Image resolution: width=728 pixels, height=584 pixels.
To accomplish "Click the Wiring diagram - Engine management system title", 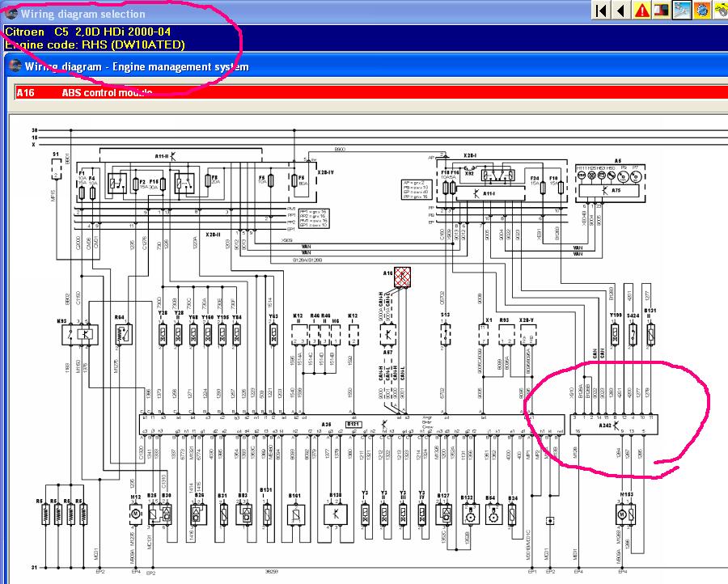I will click(137, 66).
